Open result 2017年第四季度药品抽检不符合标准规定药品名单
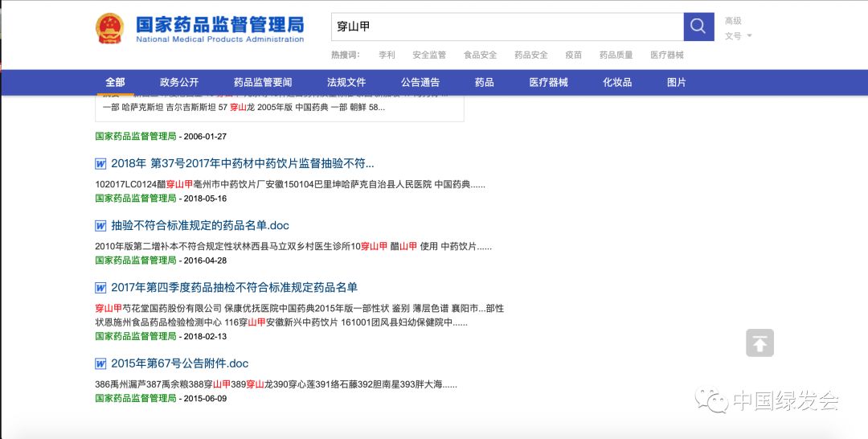The image size is (868, 439). 234,287
